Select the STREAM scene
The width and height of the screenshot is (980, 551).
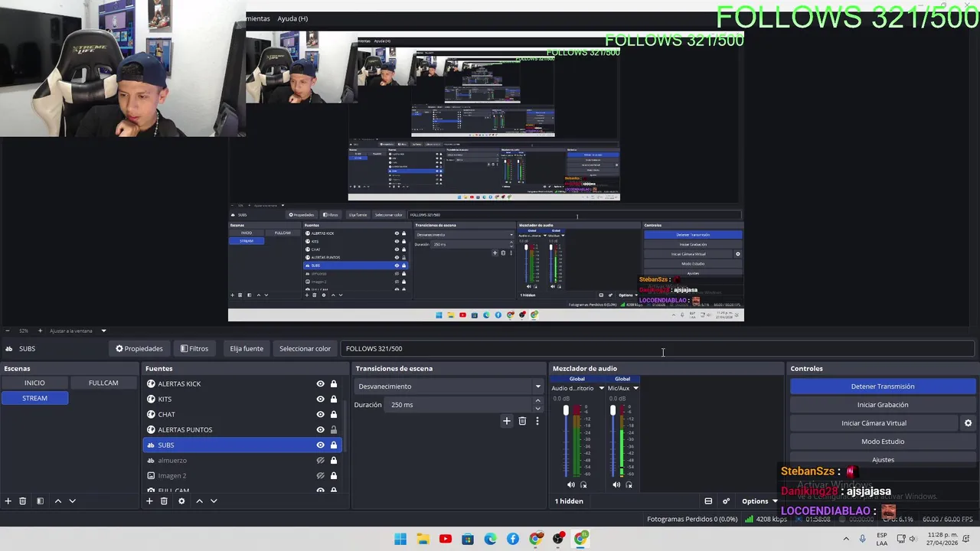point(34,398)
